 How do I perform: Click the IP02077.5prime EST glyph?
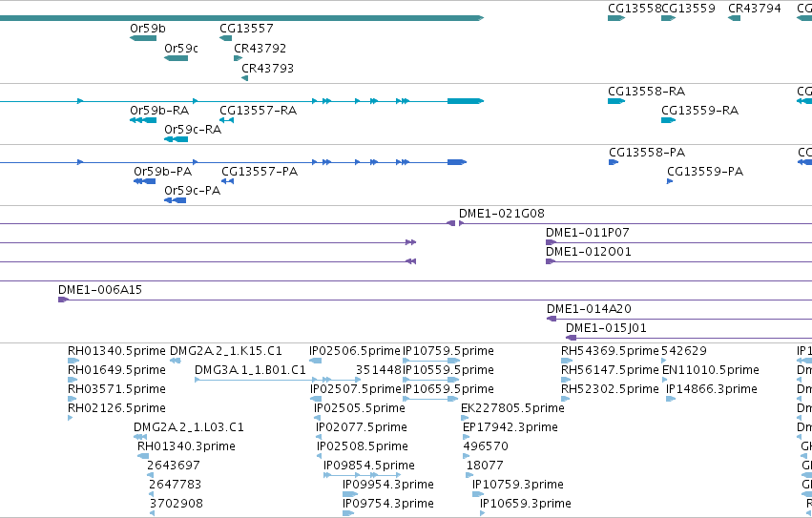click(319, 437)
